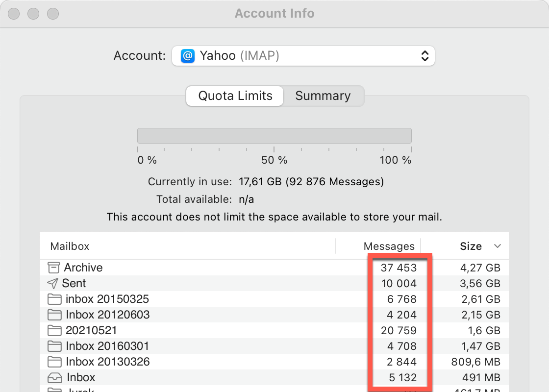Click the 20210521 folder icon

point(54,330)
